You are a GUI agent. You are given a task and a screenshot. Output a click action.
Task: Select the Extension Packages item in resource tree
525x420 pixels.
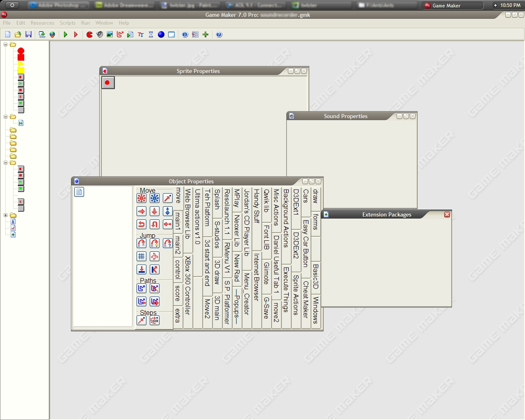click(13, 235)
